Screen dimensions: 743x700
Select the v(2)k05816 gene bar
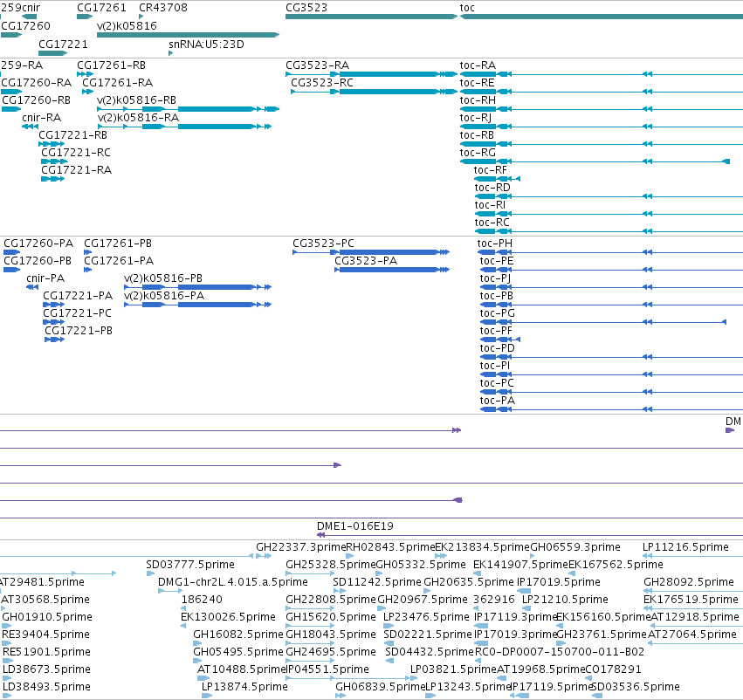click(x=188, y=35)
